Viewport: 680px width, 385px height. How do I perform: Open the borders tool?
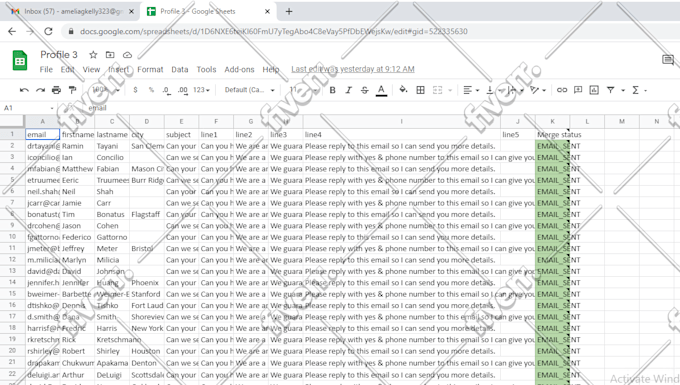(420, 90)
